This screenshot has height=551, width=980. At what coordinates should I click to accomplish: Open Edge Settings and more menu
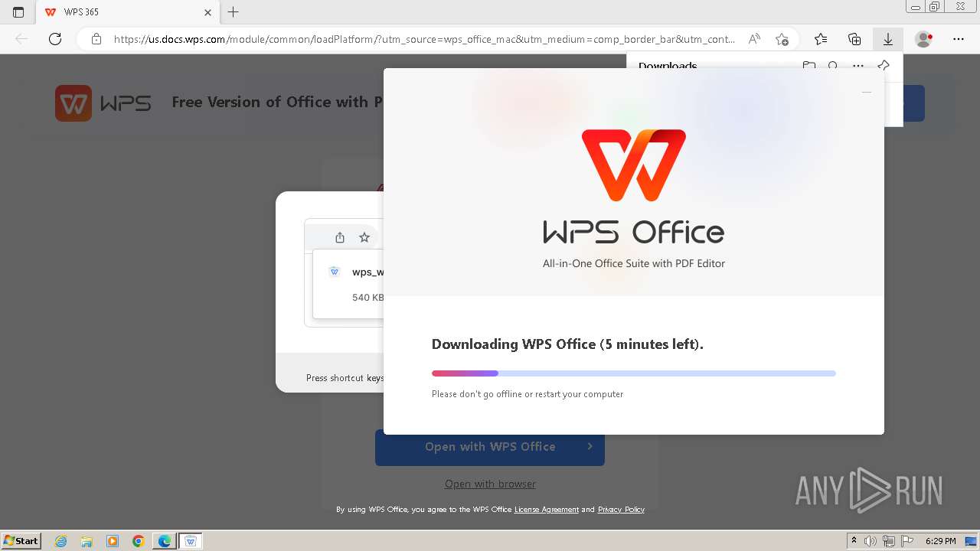pyautogui.click(x=959, y=39)
